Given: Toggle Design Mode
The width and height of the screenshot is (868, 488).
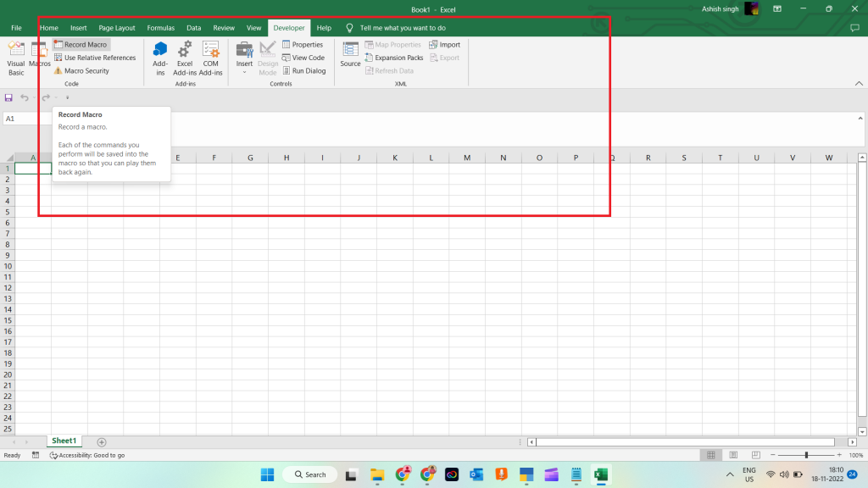Looking at the screenshot, I should [x=267, y=58].
